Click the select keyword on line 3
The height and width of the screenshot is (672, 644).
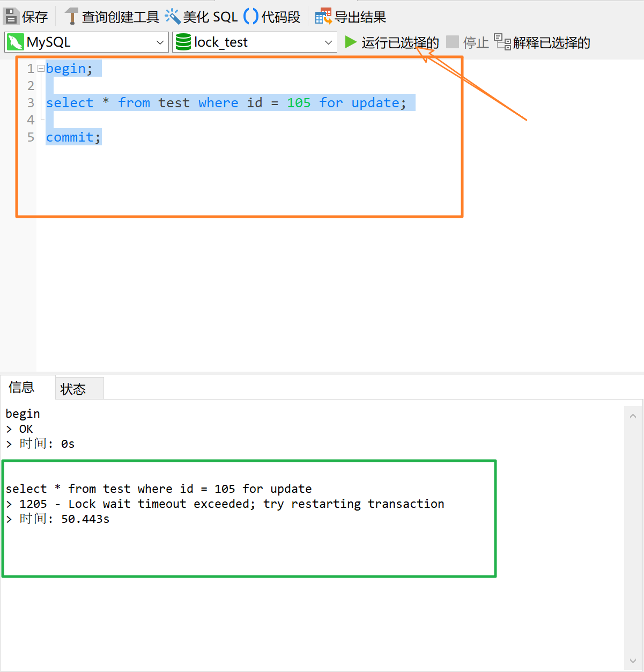[x=70, y=103]
